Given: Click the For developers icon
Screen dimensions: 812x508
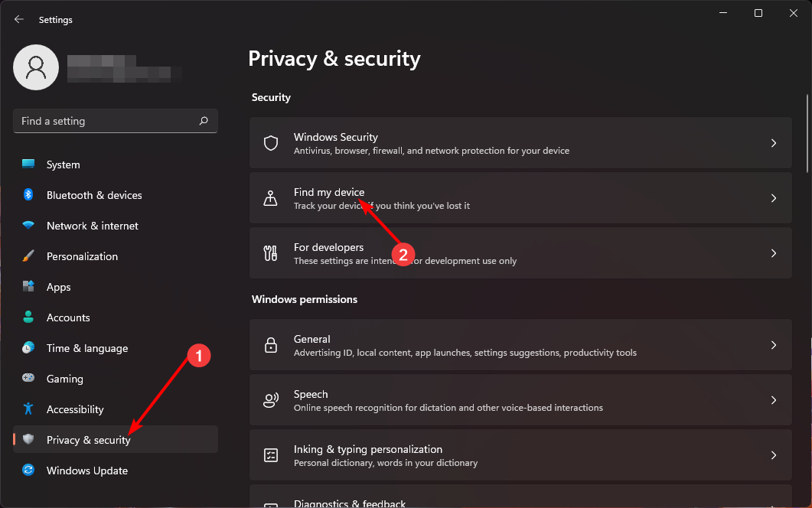Looking at the screenshot, I should point(270,252).
